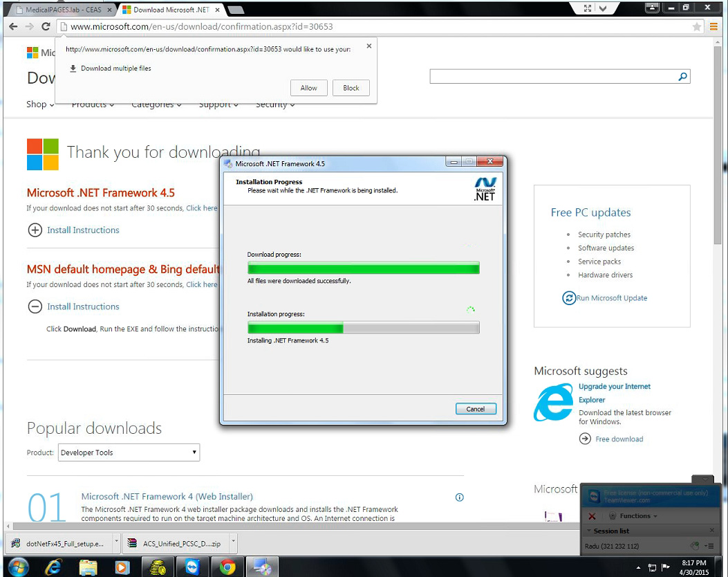Click the Internet Explorer logo thumbnail
Image resolution: width=728 pixels, height=577 pixels.
553,403
